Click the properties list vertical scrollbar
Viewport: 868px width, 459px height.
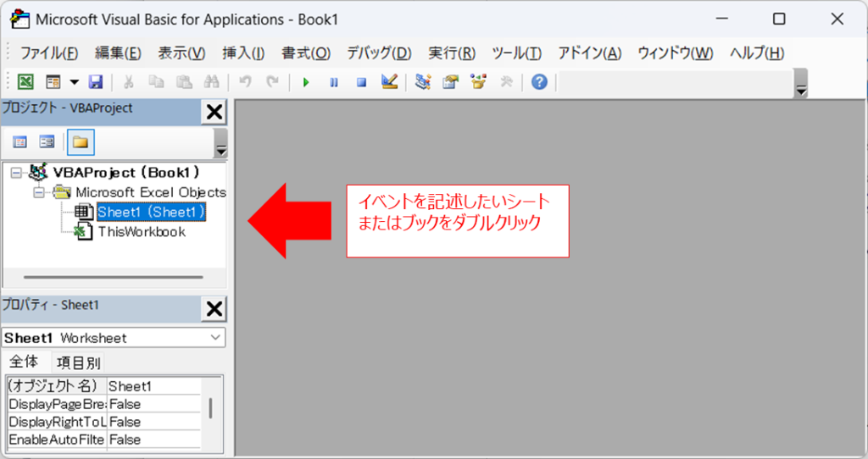pos(210,409)
